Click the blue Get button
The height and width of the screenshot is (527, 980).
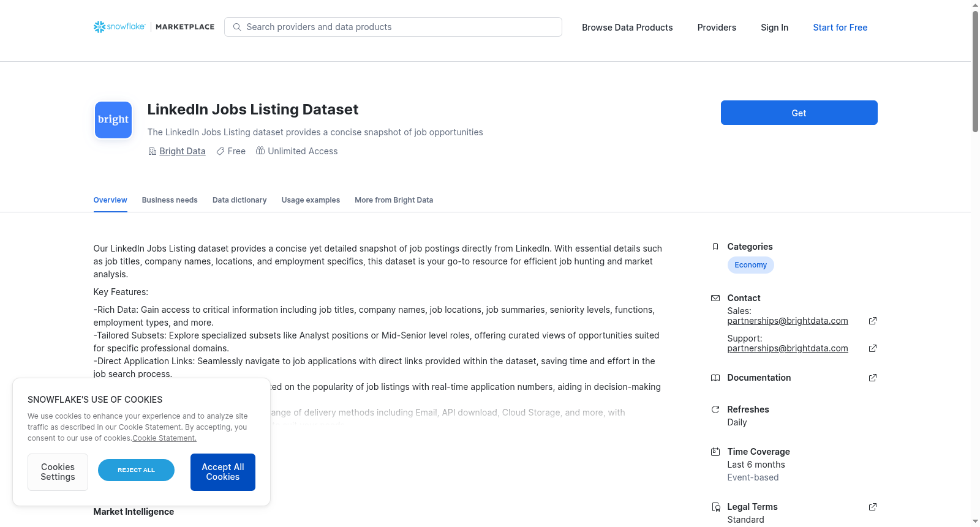(799, 113)
